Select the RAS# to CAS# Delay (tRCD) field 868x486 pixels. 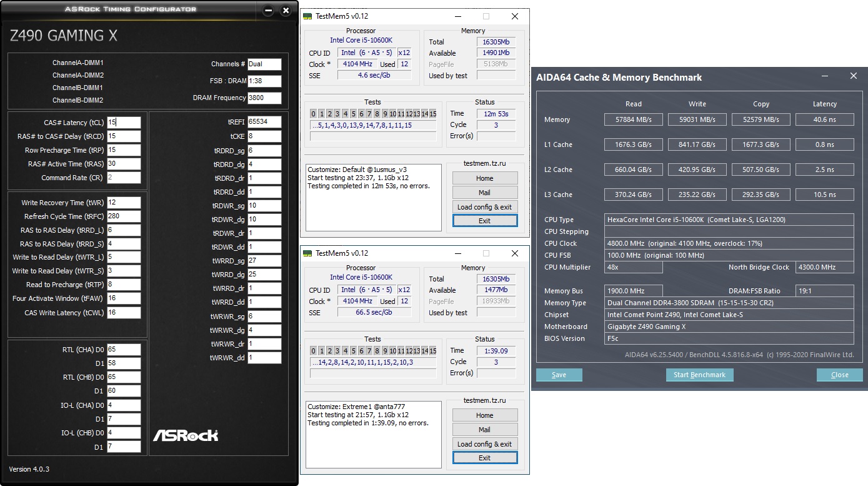[x=124, y=136]
